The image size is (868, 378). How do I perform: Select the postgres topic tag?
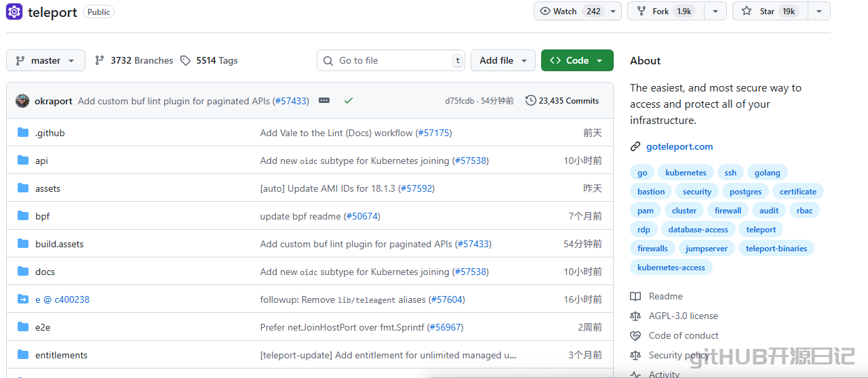[x=745, y=192]
